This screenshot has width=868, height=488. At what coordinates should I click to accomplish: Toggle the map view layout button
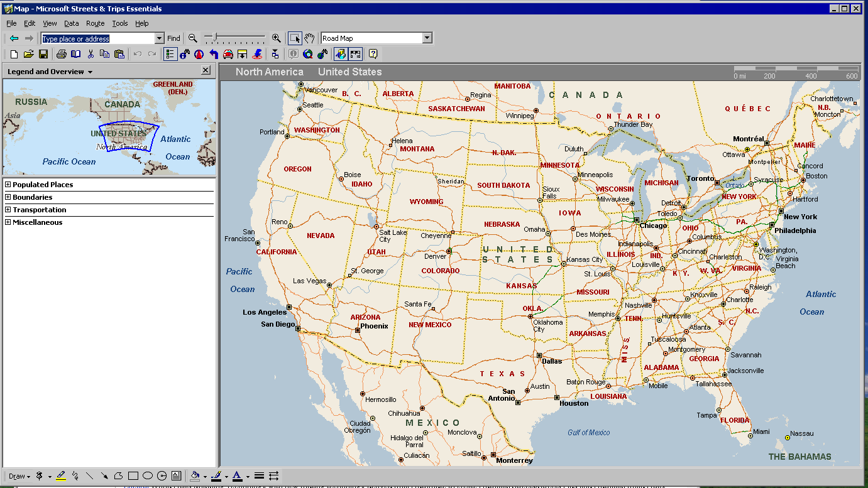coord(355,55)
